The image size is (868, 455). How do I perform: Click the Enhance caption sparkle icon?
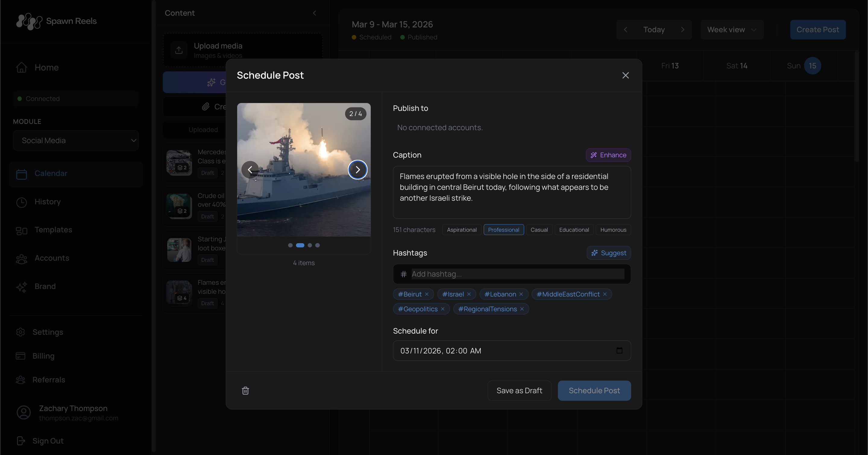pos(594,155)
